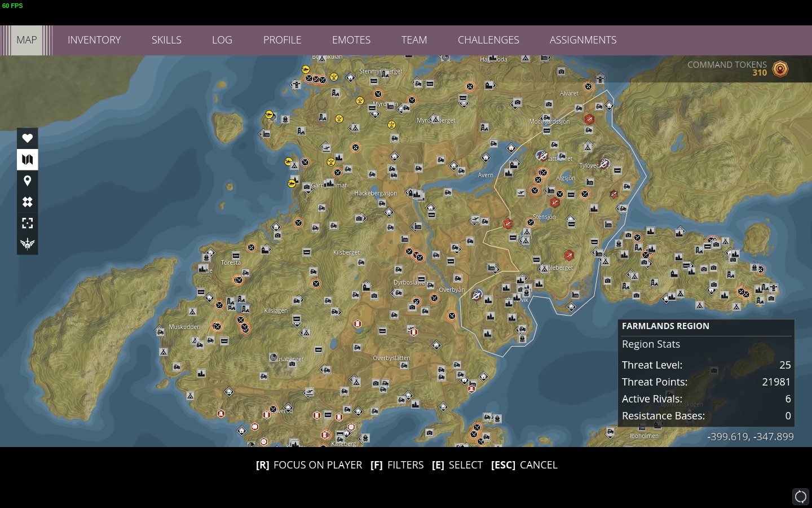
Task: Open the CHALLENGES tab
Action: 488,40
